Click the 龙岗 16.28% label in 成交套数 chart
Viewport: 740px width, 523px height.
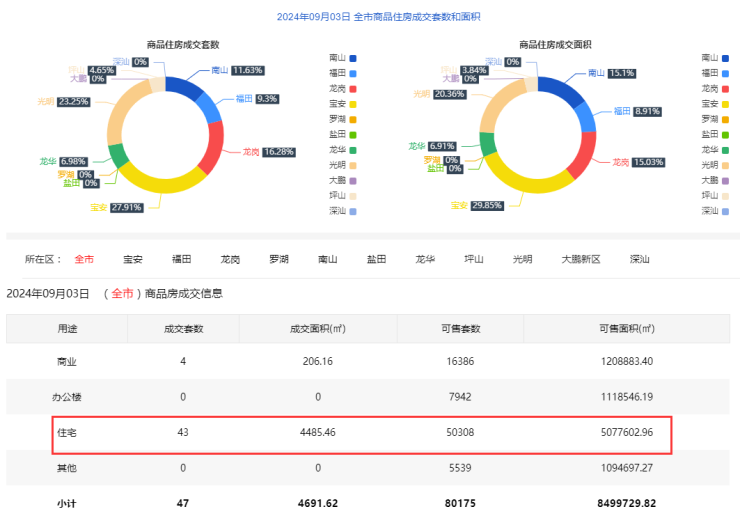click(267, 152)
